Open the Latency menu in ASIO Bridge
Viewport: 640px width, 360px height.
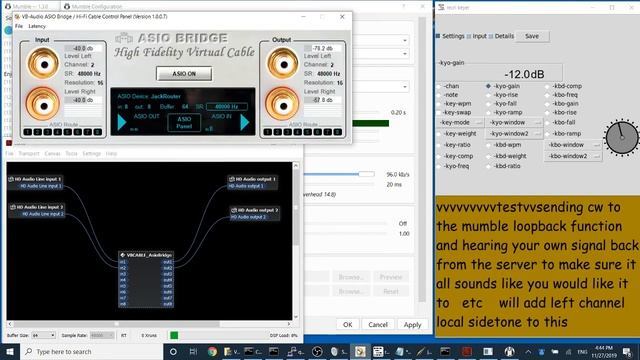pyautogui.click(x=37, y=26)
